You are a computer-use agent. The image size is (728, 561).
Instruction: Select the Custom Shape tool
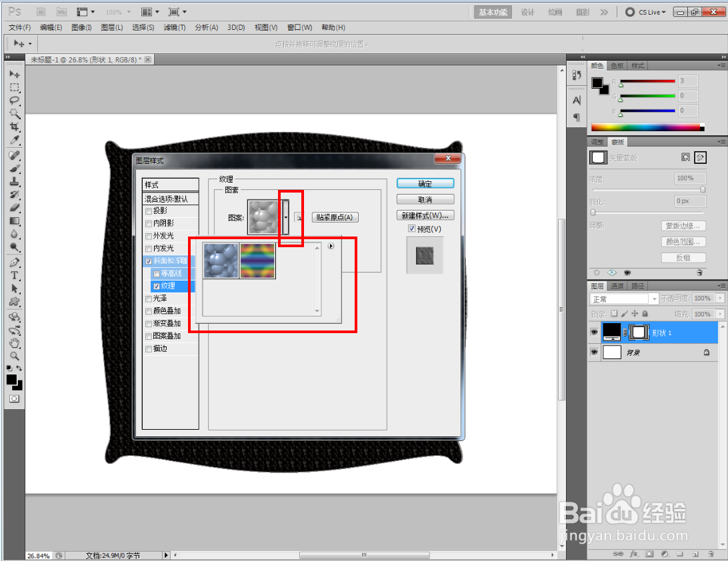15,302
